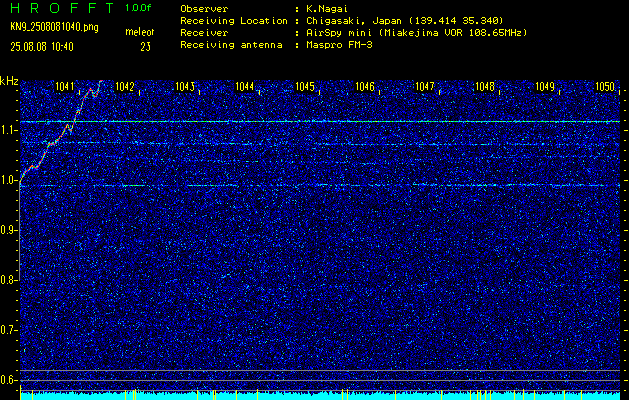Viewport: 629px width, 400px height.
Task: Select Chigasaki, Japan coordinates text
Action: click(x=405, y=21)
